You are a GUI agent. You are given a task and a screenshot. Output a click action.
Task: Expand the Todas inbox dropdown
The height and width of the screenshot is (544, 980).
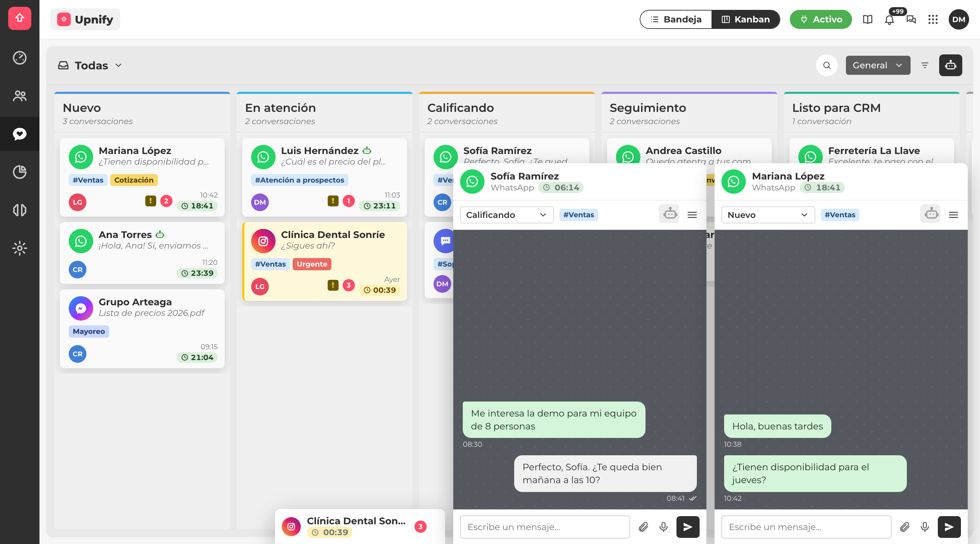[90, 65]
